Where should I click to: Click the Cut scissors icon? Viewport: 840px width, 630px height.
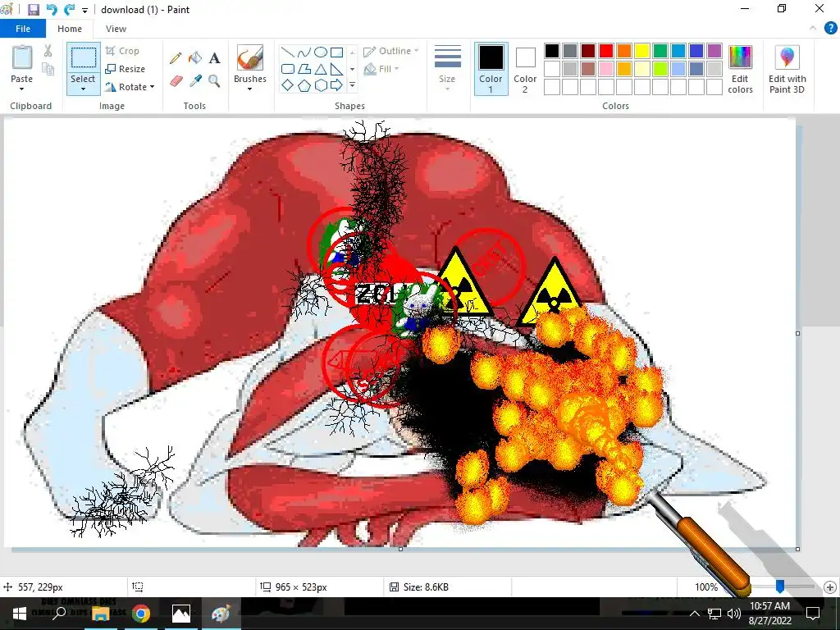click(48, 51)
